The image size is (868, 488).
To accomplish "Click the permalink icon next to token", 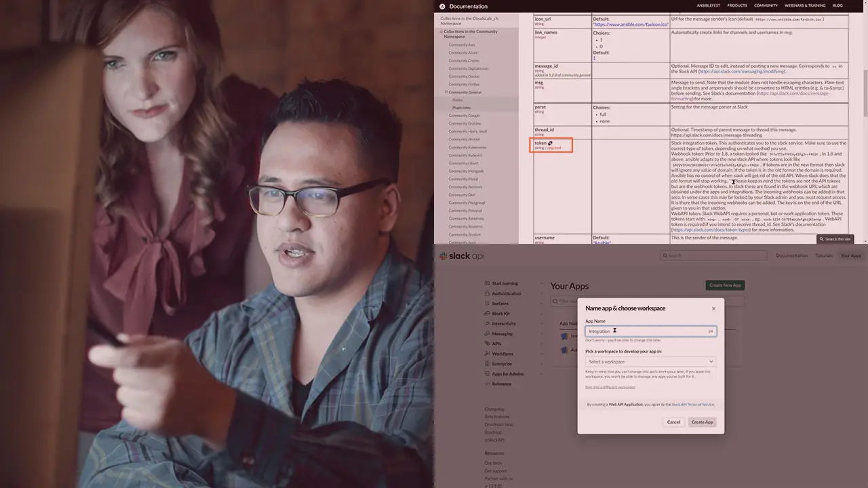I will coord(551,143).
